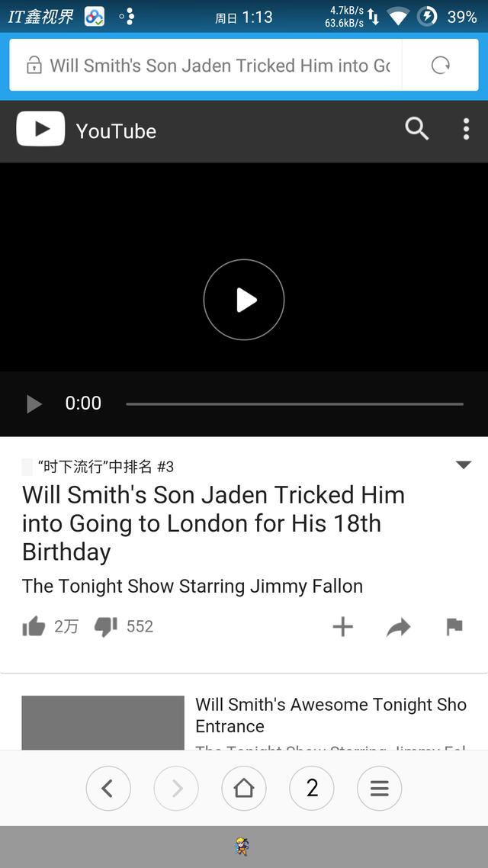Go to browser home page
Screen dimensions: 488x868
coord(244,788)
